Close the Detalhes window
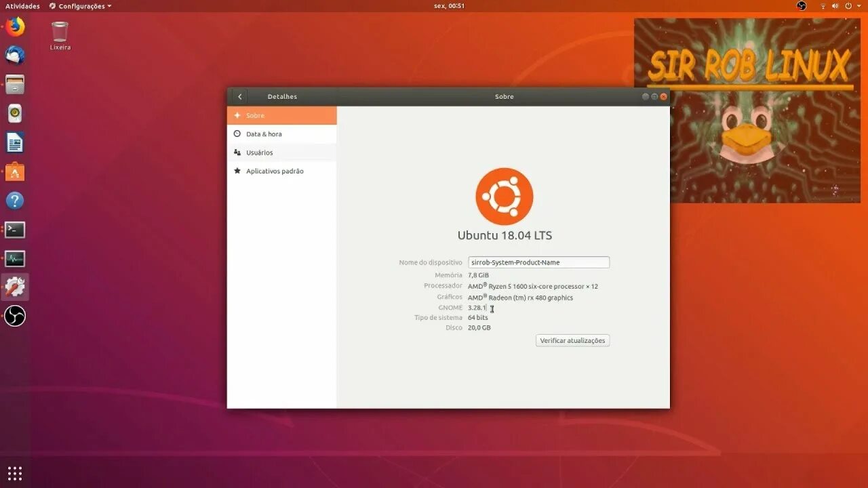868x488 pixels. (663, 97)
